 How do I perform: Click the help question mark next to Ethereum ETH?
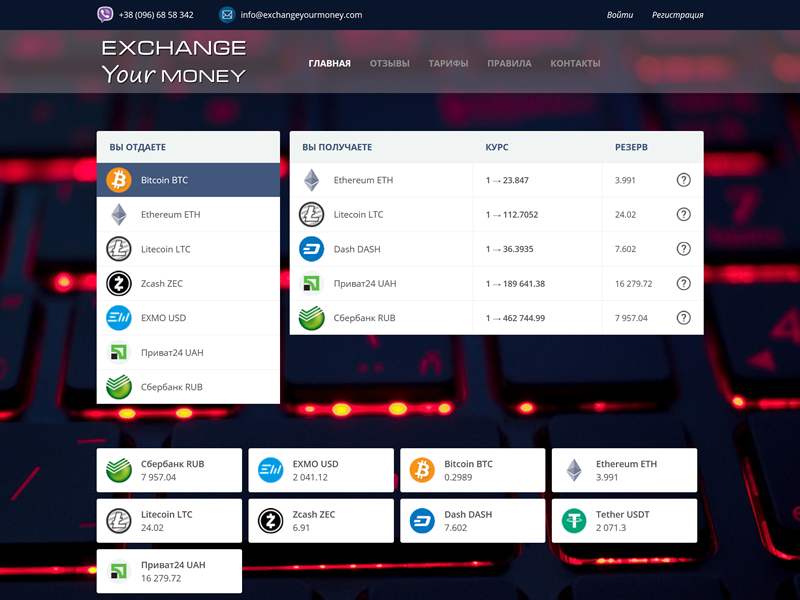coord(684,180)
